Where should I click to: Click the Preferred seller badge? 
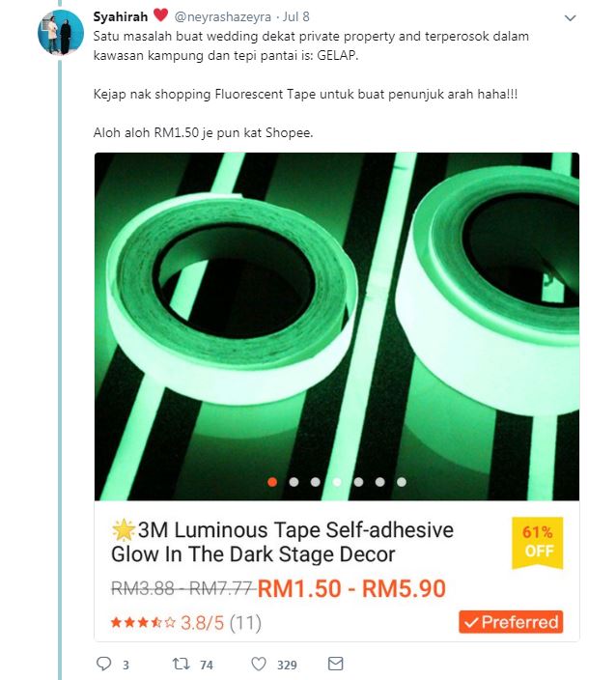pos(511,622)
